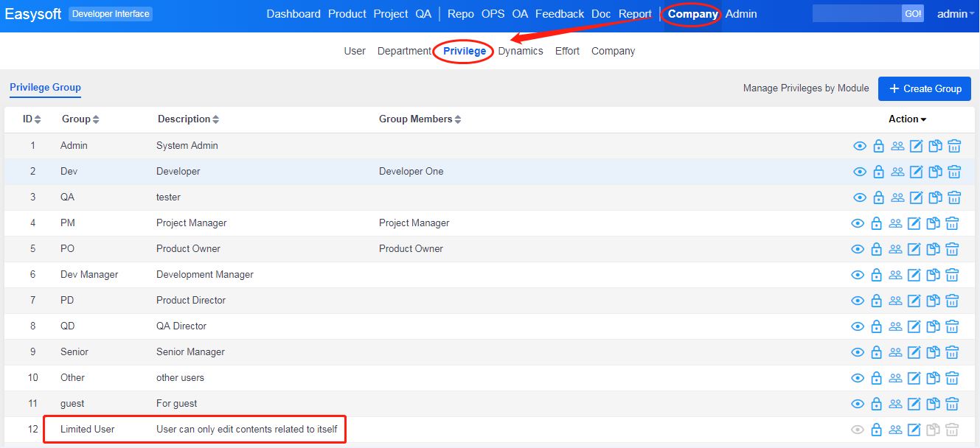Open the Dynamics sub-tab
The width and height of the screenshot is (980, 448).
(x=521, y=52)
